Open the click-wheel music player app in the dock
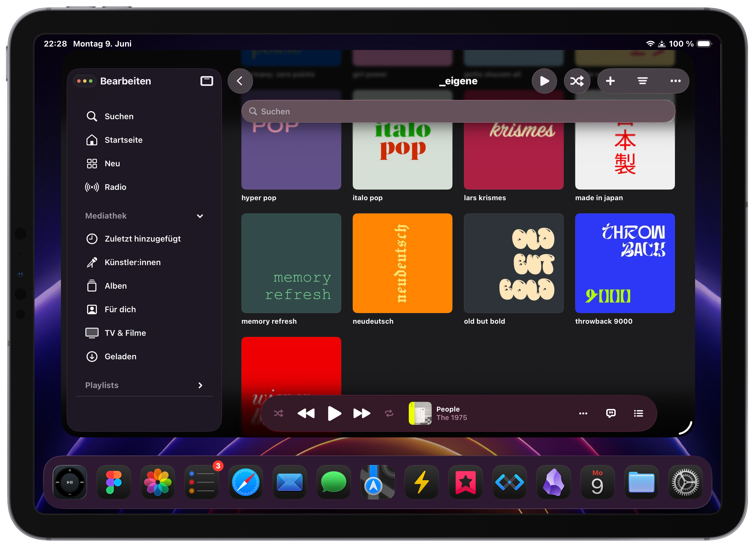This screenshot has width=756, height=548. pyautogui.click(x=70, y=482)
